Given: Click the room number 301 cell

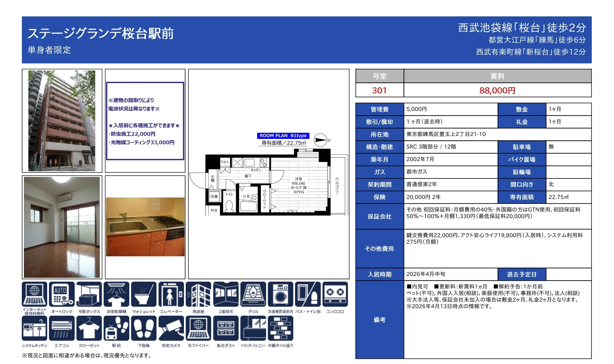Looking at the screenshot, I should (x=379, y=90).
